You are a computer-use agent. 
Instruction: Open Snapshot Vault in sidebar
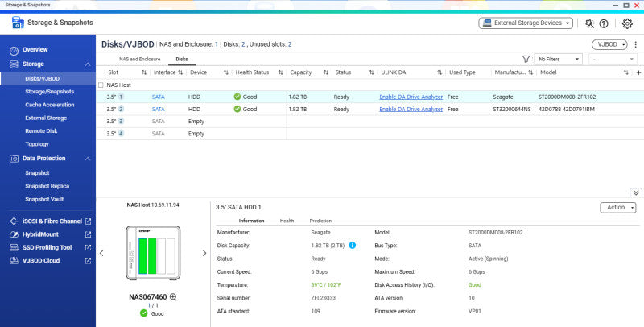point(44,199)
